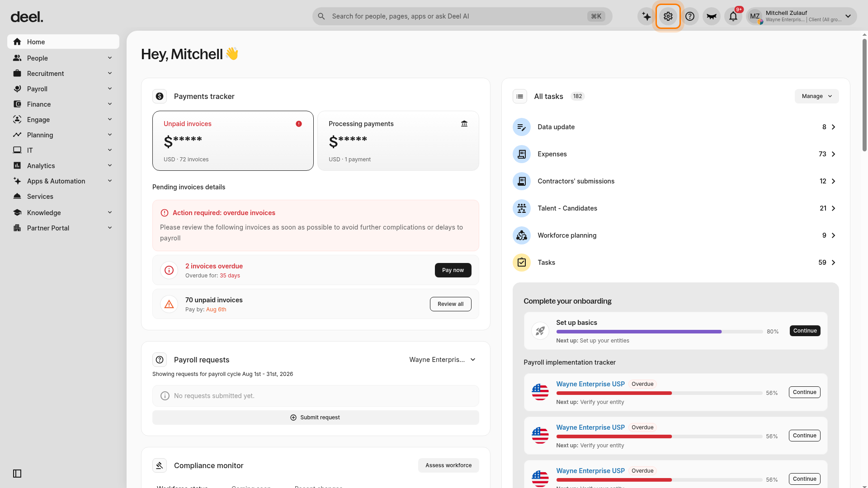Click the deel logo
Viewport: 868px width, 488px height.
27,17
